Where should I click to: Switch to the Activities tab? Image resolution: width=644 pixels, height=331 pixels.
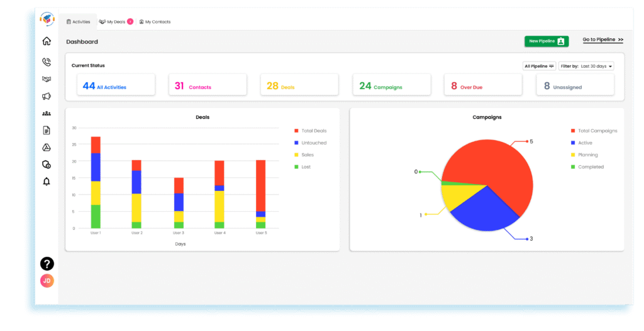click(x=78, y=22)
